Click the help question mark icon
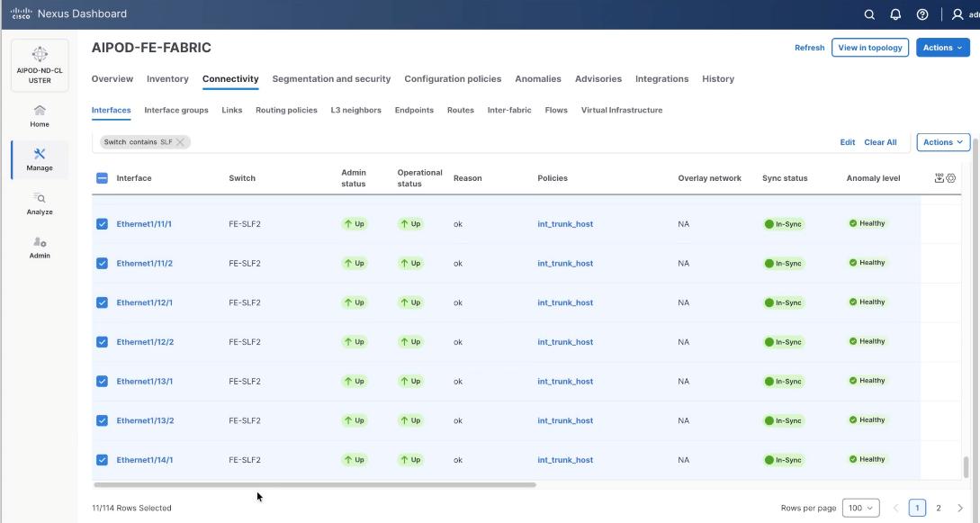The width and height of the screenshot is (980, 523). pos(921,14)
